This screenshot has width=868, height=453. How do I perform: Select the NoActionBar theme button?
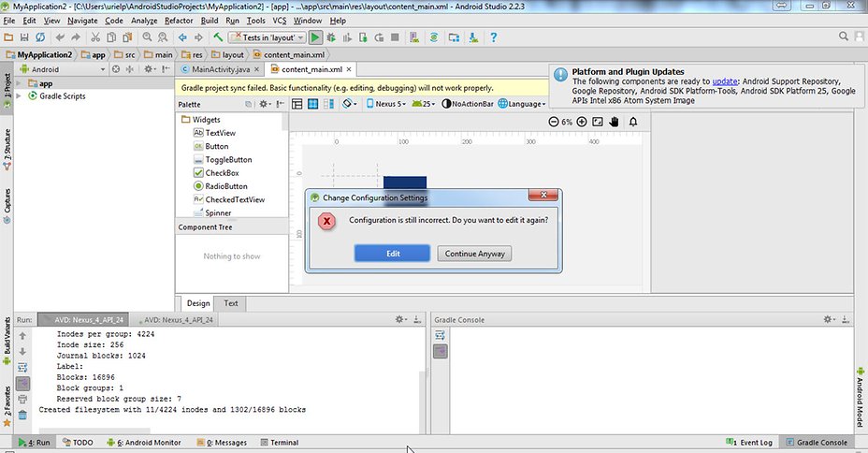point(468,104)
